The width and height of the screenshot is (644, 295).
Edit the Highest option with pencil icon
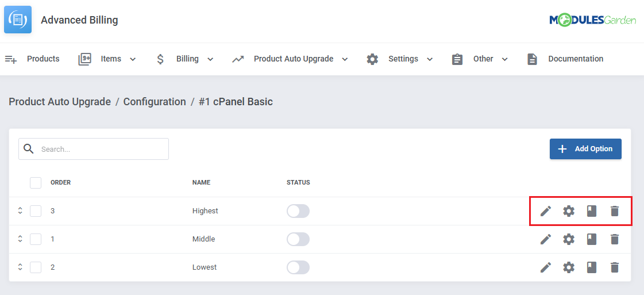point(545,211)
